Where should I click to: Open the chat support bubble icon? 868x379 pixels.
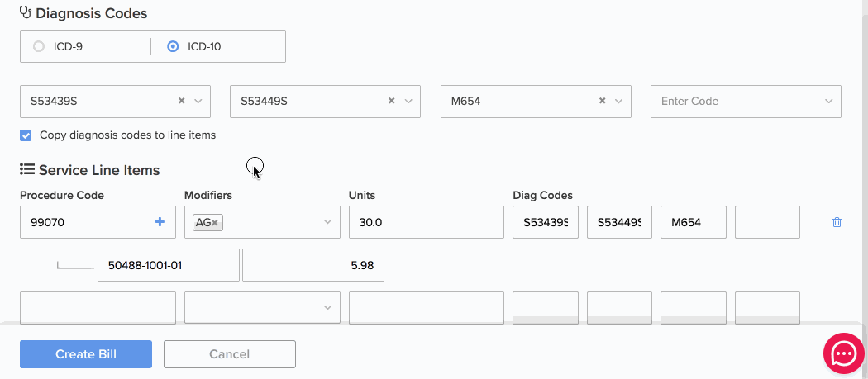(844, 353)
